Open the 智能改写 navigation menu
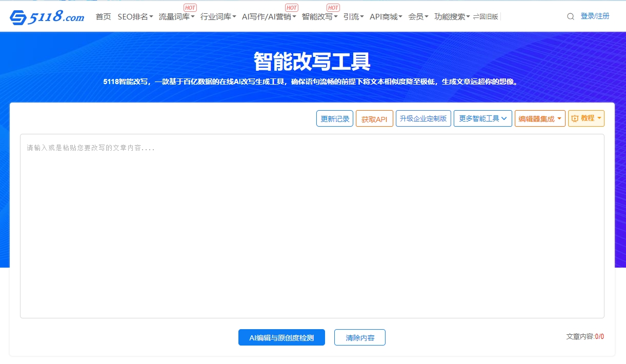626x364 pixels. tap(319, 16)
